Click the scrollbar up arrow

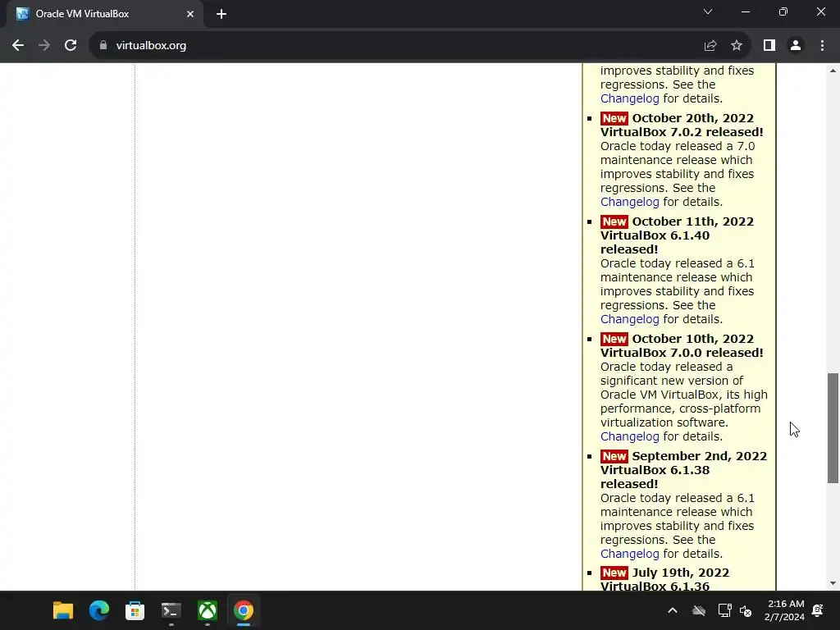tap(833, 71)
